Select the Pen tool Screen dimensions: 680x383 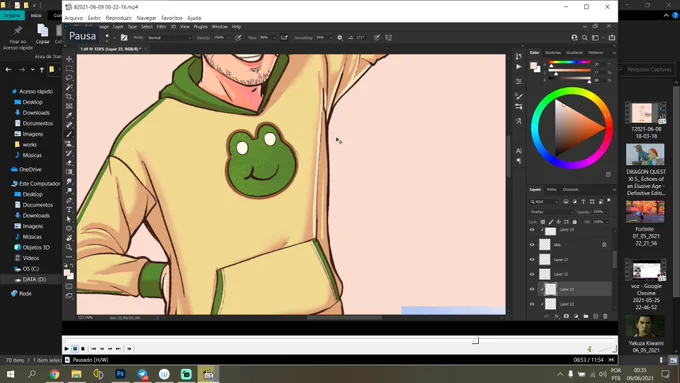[69, 200]
